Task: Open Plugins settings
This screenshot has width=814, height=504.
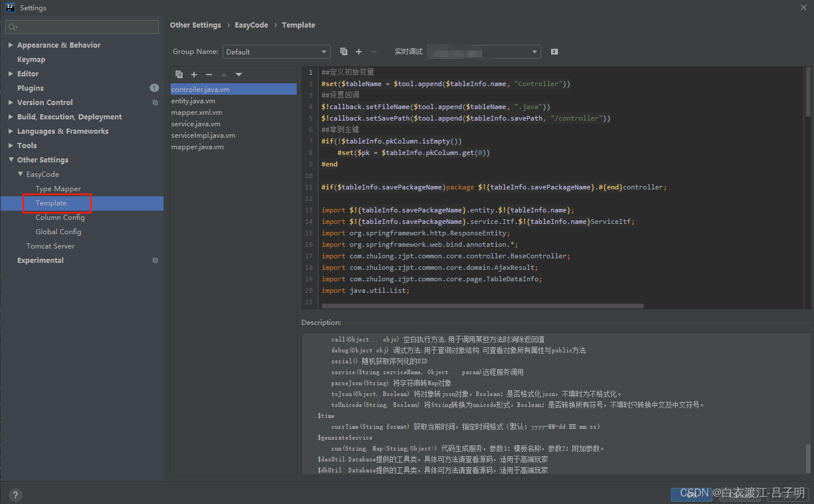Action: (x=30, y=88)
